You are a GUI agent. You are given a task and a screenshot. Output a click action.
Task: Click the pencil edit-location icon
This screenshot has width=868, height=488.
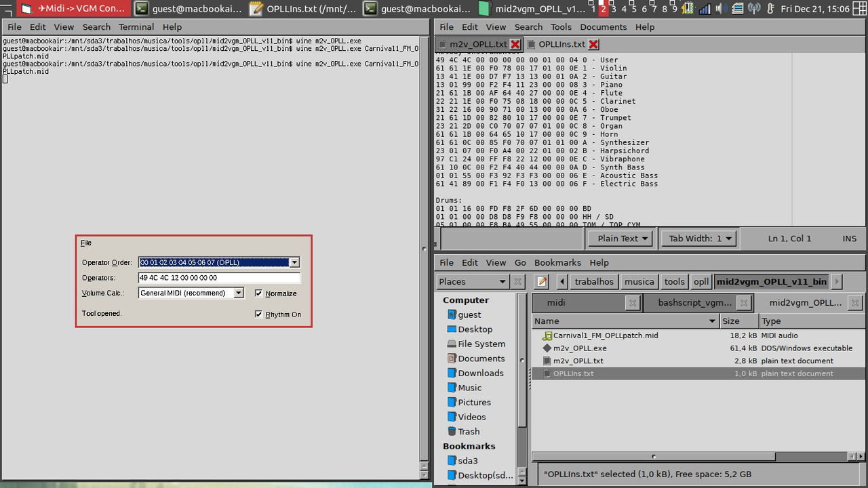pyautogui.click(x=541, y=281)
